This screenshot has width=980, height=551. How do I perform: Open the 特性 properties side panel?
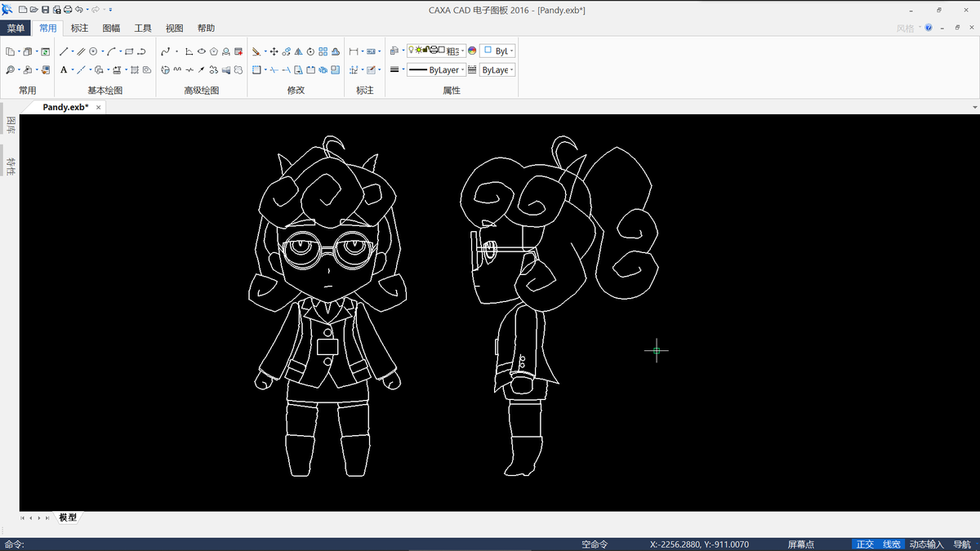coord(11,166)
